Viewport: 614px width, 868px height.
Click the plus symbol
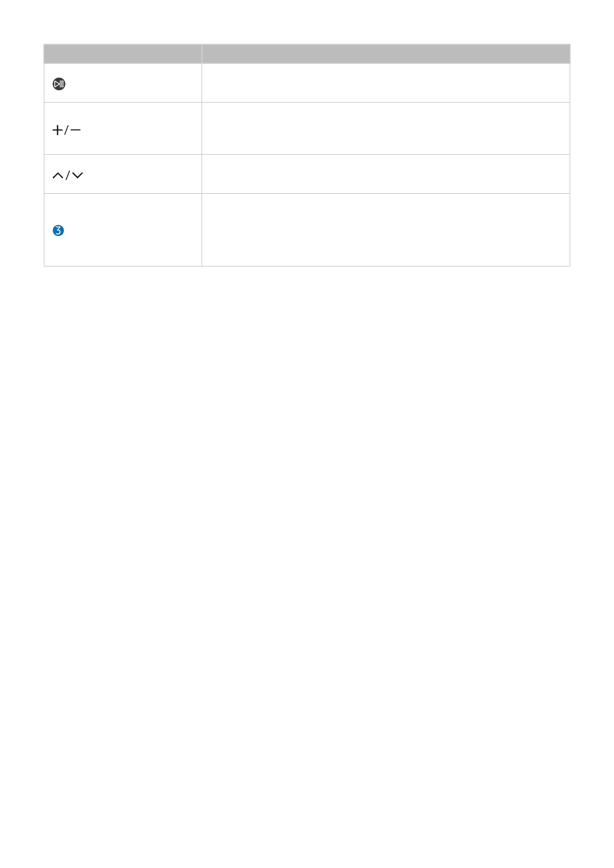click(57, 130)
